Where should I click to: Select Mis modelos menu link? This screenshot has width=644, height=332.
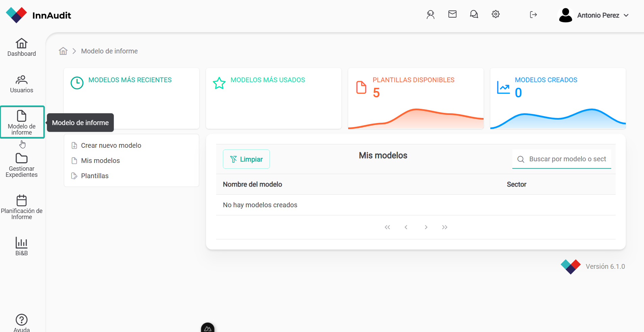coord(100,161)
